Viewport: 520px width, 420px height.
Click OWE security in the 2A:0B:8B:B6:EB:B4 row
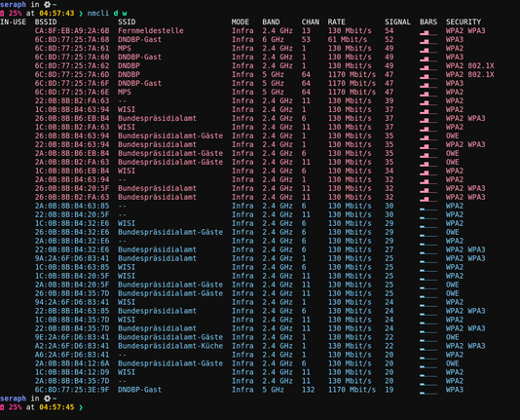[x=453, y=153]
